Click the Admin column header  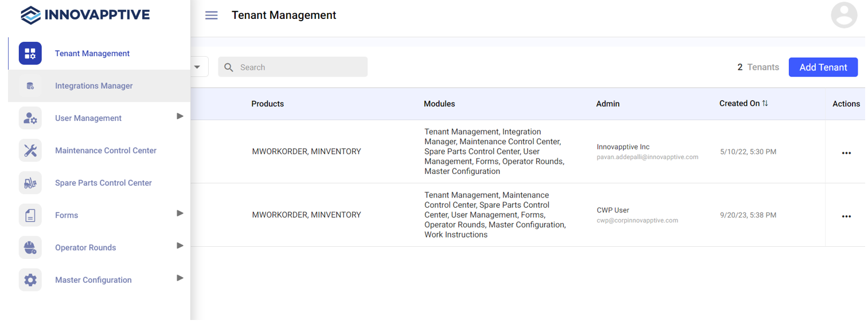(608, 104)
